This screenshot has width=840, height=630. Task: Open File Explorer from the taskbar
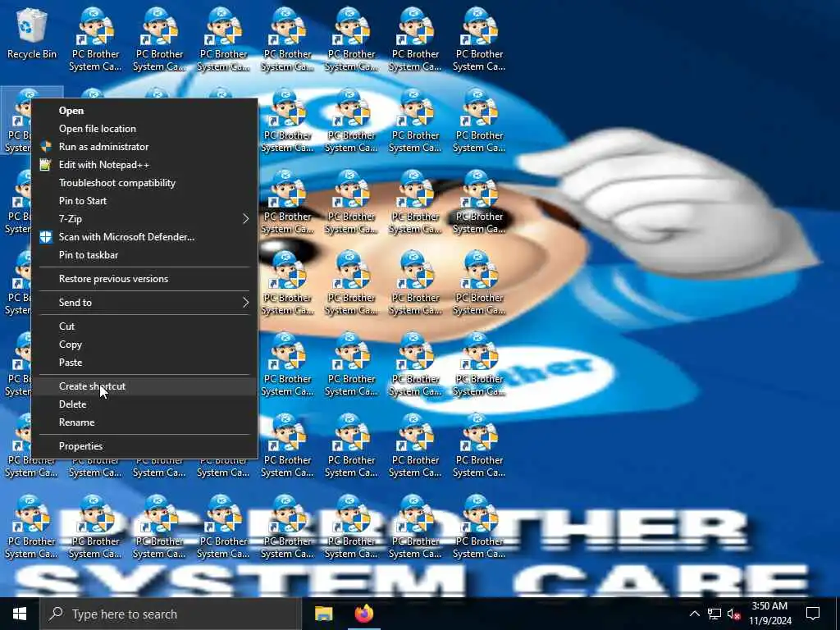(323, 614)
